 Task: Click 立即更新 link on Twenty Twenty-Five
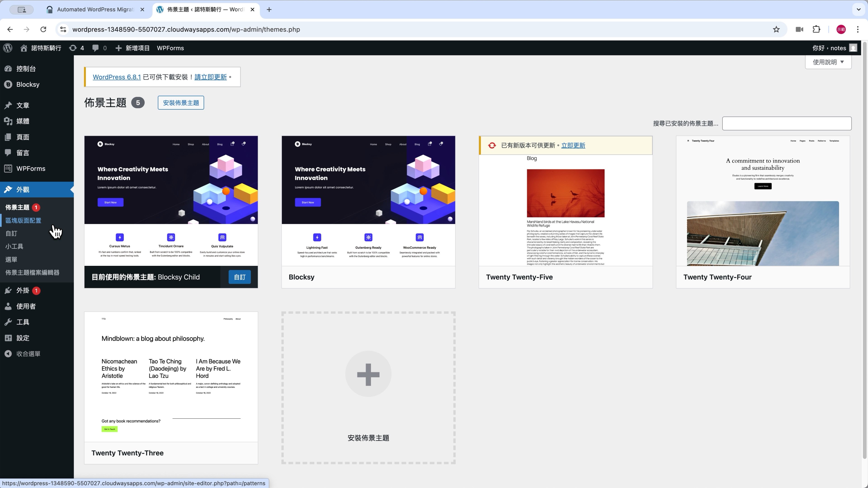coord(573,145)
